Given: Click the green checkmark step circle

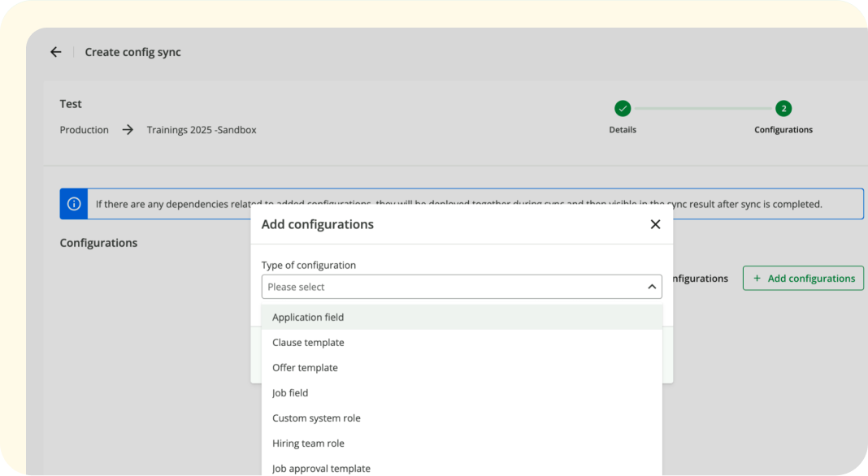Looking at the screenshot, I should click(x=623, y=108).
